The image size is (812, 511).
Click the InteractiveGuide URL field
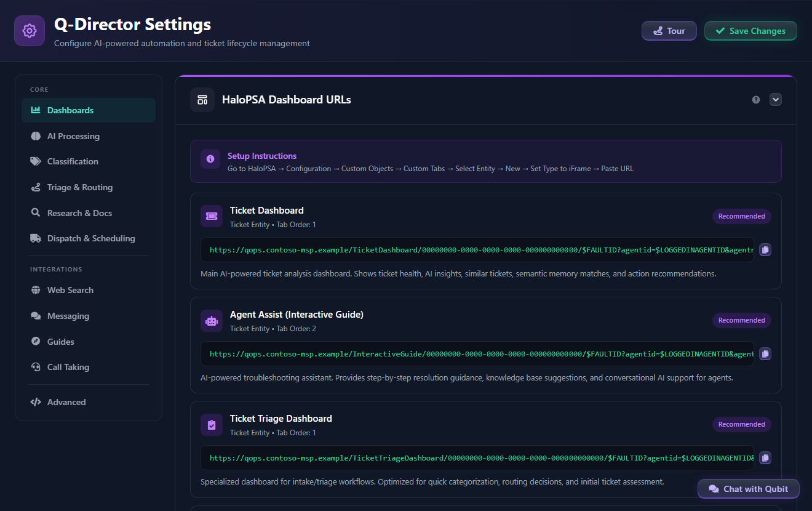(x=477, y=354)
